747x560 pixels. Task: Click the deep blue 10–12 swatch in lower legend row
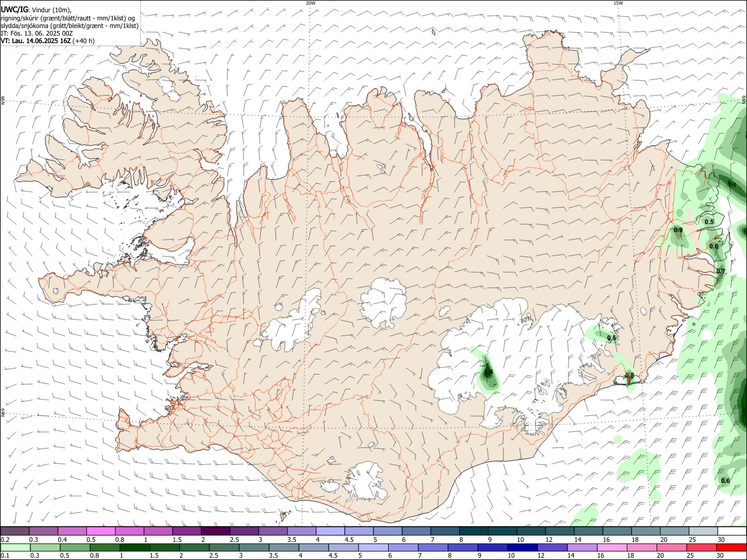point(523,548)
